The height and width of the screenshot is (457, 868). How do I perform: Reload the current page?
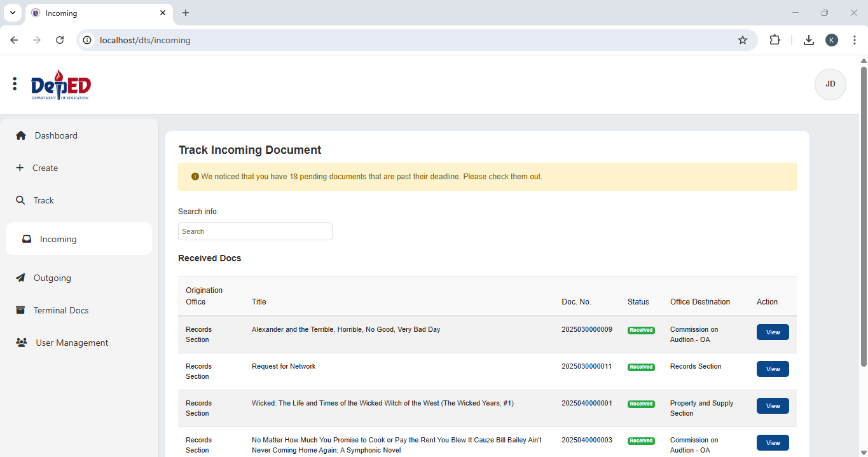[x=60, y=40]
